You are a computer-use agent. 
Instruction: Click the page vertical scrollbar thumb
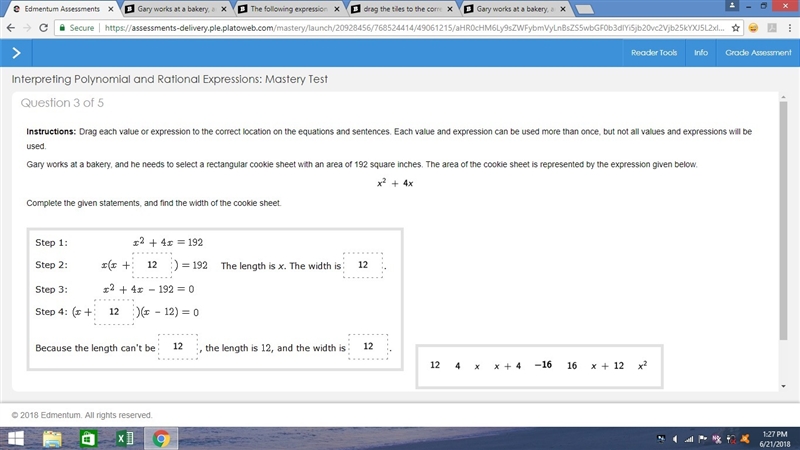783,220
